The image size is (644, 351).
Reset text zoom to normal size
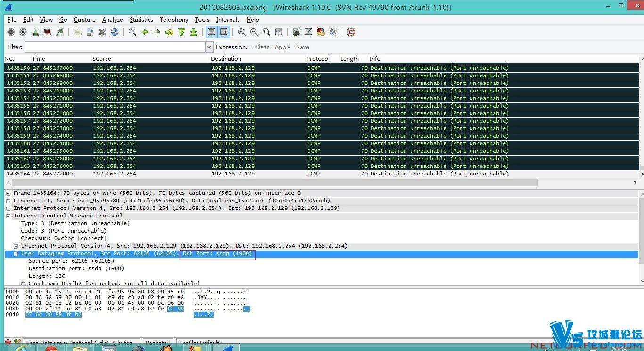tap(266, 32)
